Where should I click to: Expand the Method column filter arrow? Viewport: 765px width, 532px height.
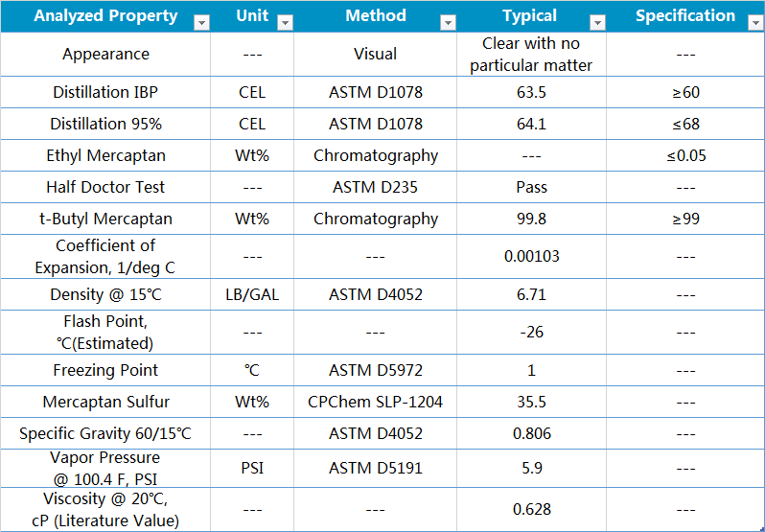(448, 22)
